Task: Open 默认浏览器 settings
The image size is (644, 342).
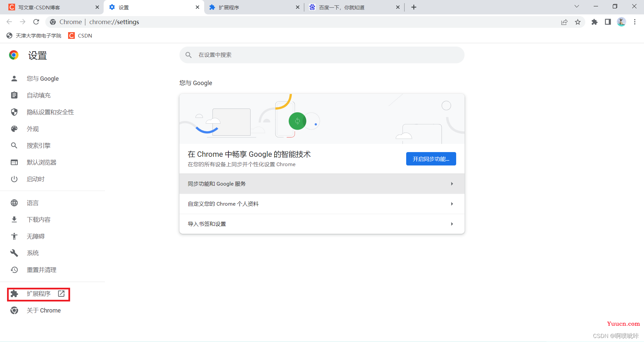Action: [x=42, y=162]
